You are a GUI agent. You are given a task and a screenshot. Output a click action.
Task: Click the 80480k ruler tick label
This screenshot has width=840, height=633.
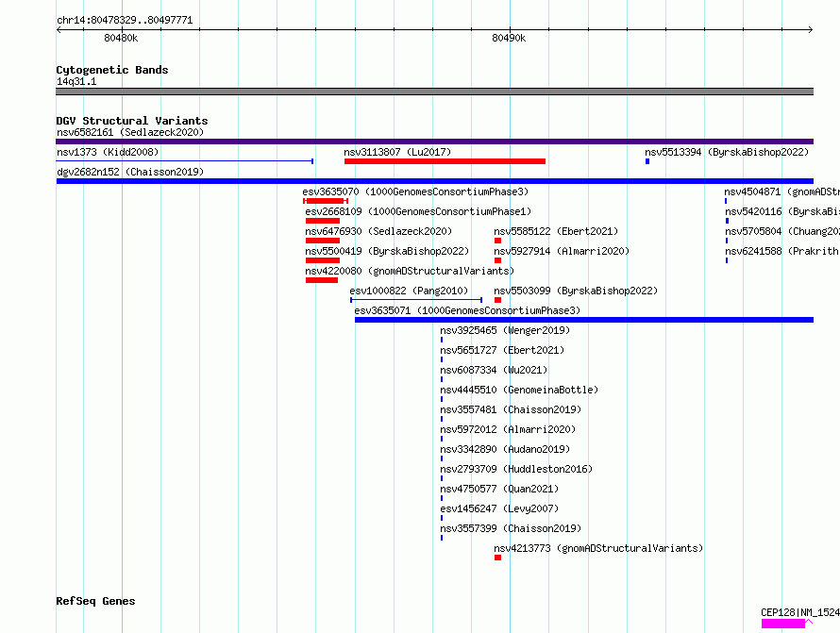click(x=121, y=38)
